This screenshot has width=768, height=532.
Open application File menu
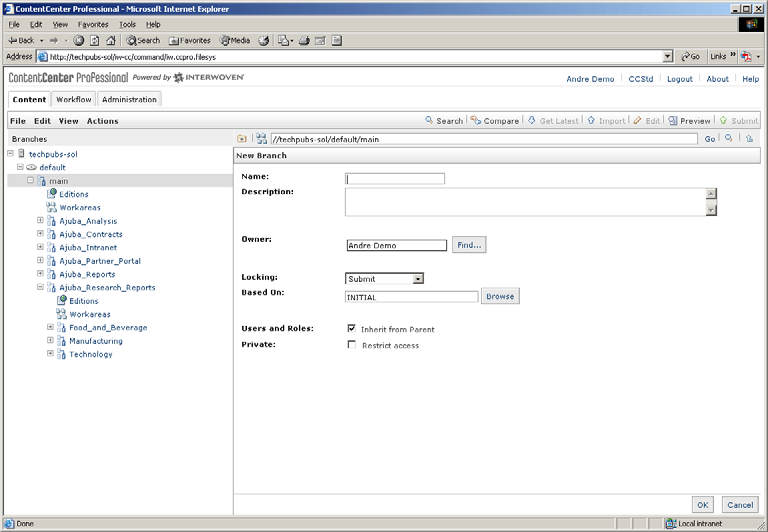tap(18, 121)
